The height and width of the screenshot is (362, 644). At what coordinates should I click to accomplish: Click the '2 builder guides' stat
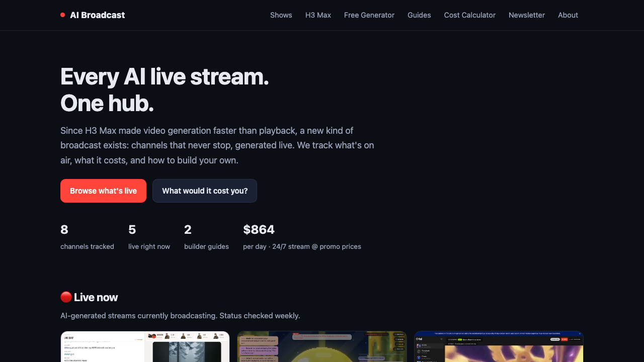[206, 237]
